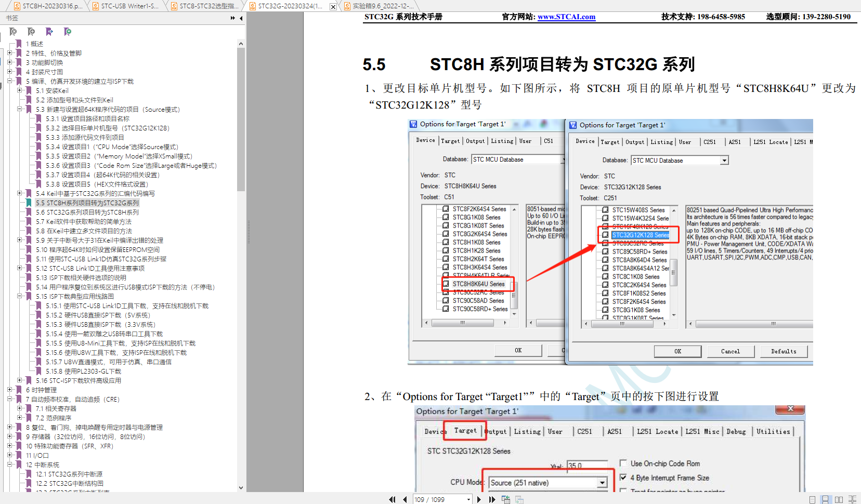Viewport: 861px width, 504px height.
Task: Open bookmark '5.16 STC-ISP下载软件高级应用'
Action: (79, 381)
